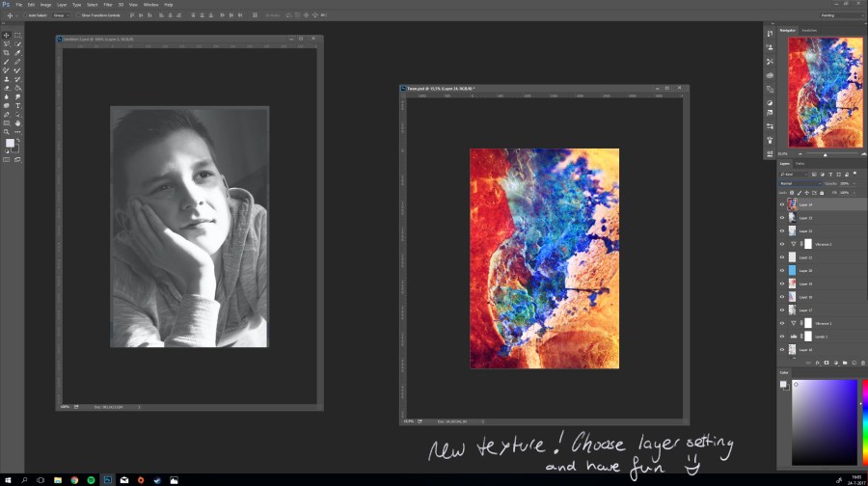The height and width of the screenshot is (486, 868).
Task: Select the Hand tool
Action: (x=17, y=123)
